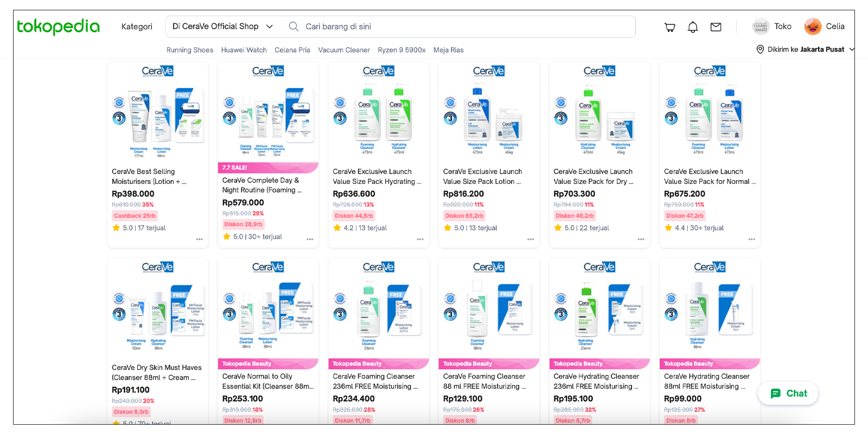Click the location pin beside Dikirim ke
The height and width of the screenshot is (434, 868).
click(759, 49)
